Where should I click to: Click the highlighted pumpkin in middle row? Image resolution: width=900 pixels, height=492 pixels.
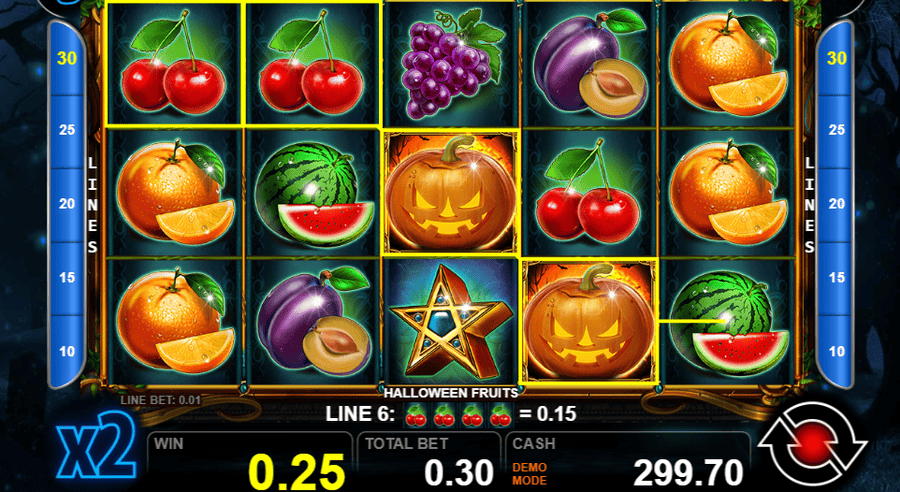coord(451,192)
